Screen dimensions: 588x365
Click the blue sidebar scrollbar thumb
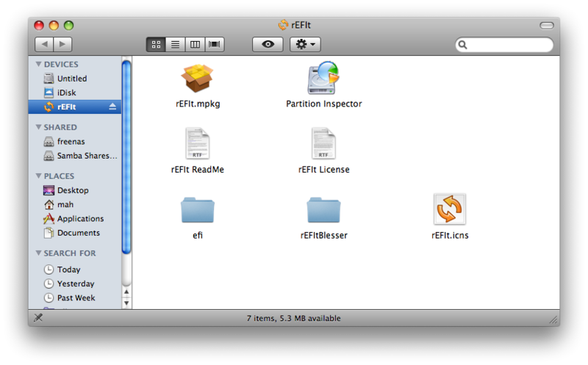126,157
